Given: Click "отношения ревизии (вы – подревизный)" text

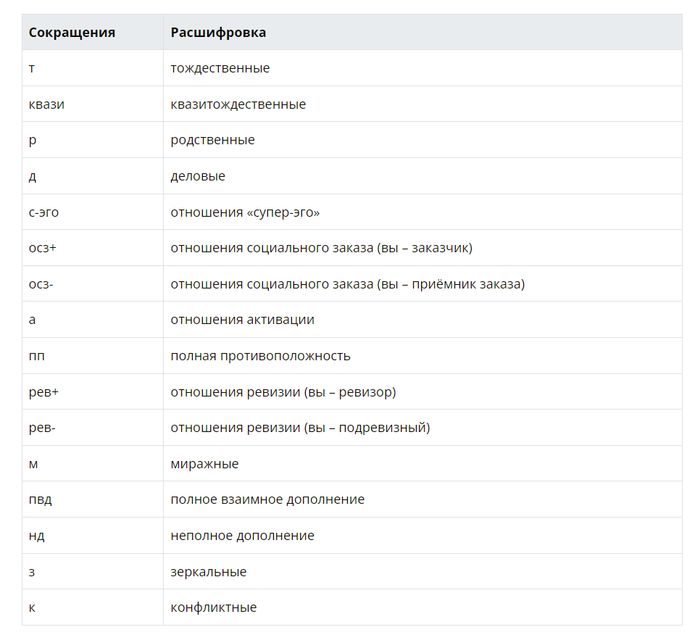Looking at the screenshot, I should click(300, 428).
